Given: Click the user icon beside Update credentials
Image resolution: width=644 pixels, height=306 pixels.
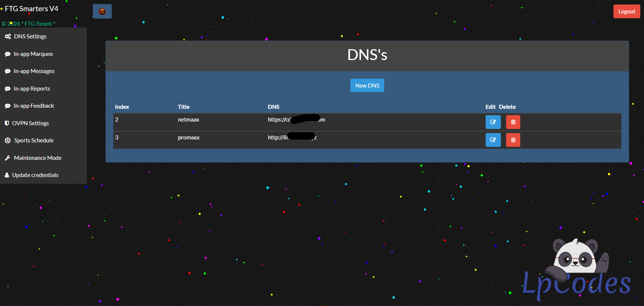Looking at the screenshot, I should coord(7,175).
